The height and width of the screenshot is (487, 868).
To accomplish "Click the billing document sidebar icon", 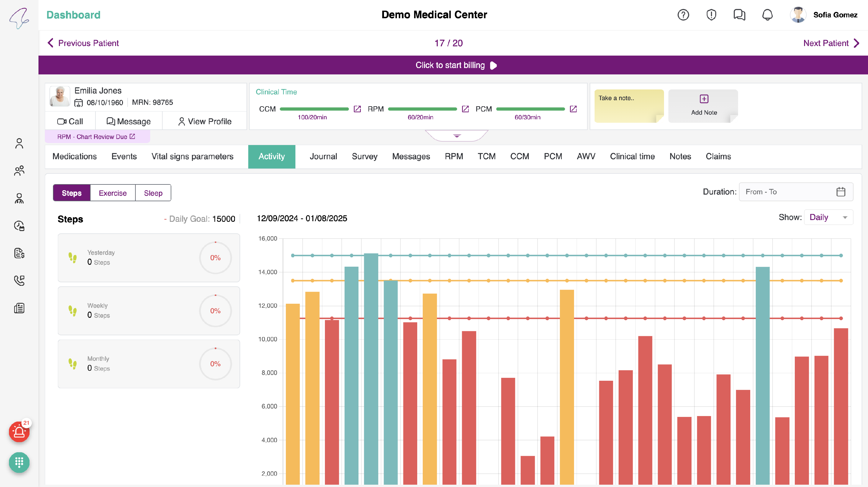I will point(19,253).
